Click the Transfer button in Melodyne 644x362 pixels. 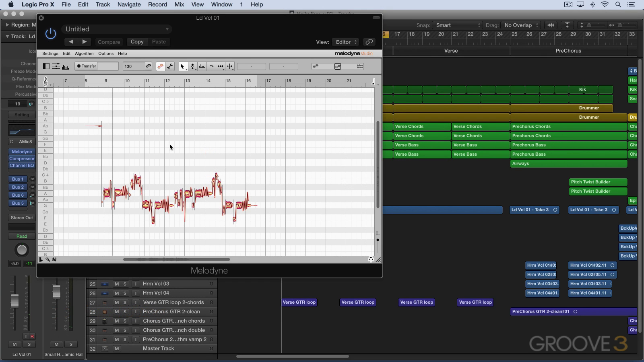coord(87,66)
